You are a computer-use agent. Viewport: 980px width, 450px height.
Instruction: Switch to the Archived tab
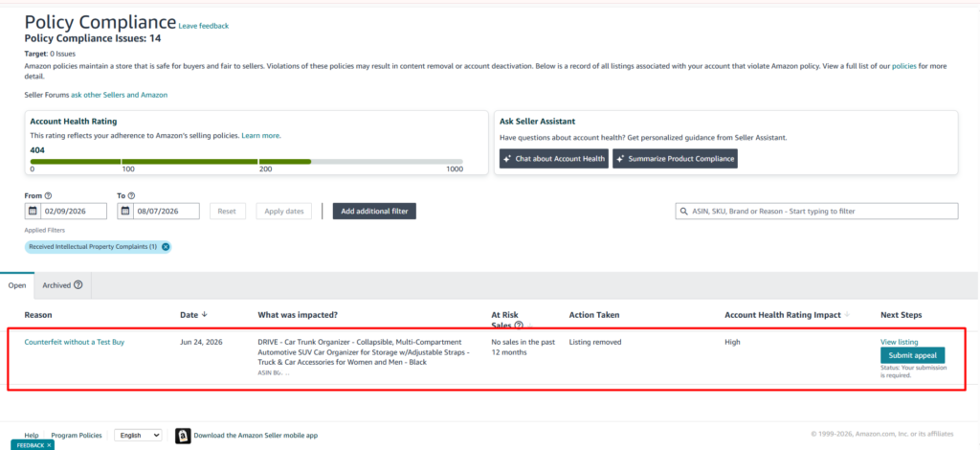point(62,285)
